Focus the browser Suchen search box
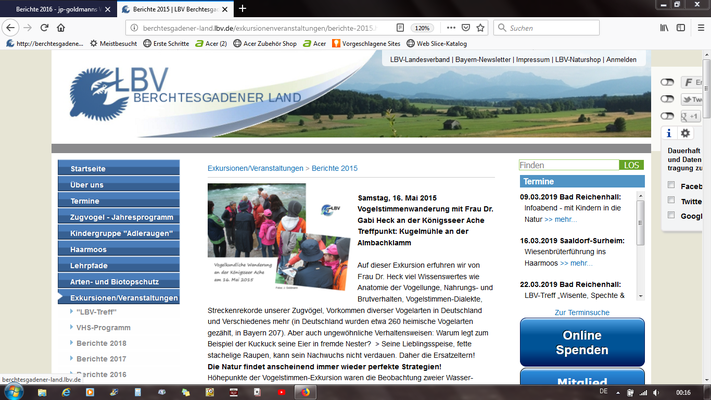The image size is (711, 400). (x=546, y=28)
